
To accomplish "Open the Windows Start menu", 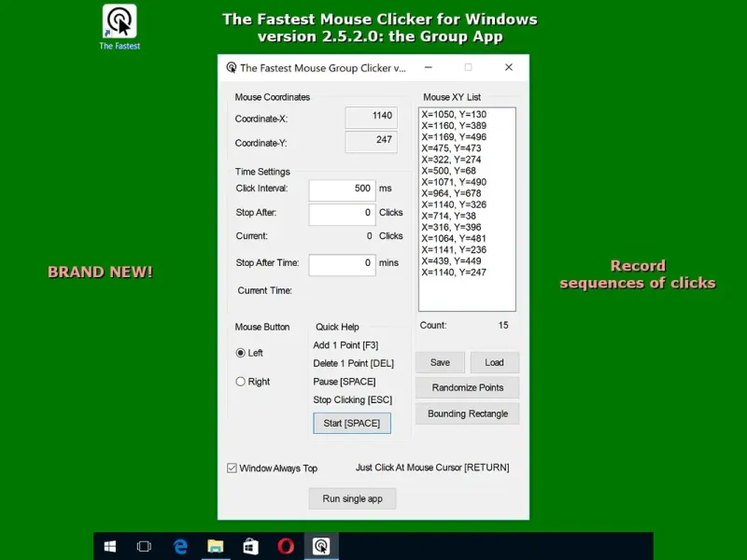I will tap(110, 546).
